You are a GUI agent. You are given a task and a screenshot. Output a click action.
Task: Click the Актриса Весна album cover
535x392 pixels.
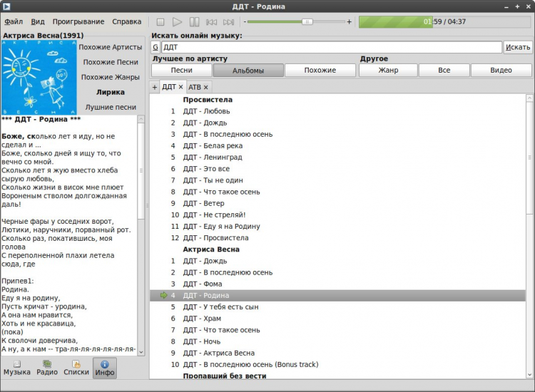pyautogui.click(x=39, y=78)
